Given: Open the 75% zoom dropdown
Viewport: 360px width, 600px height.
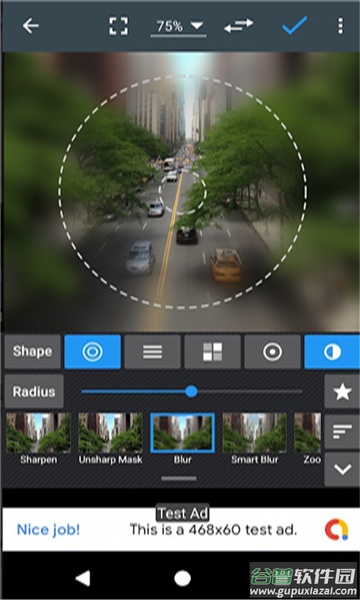Looking at the screenshot, I should click(179, 27).
